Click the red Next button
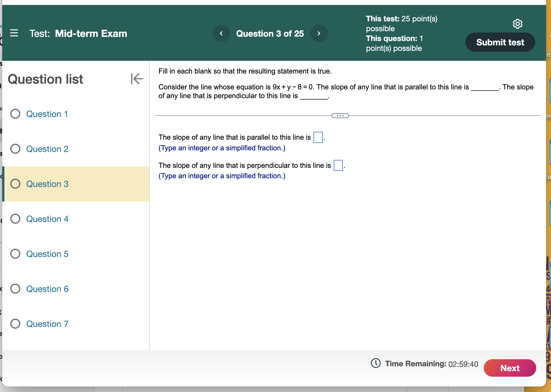The image size is (551, 392). 509,368
